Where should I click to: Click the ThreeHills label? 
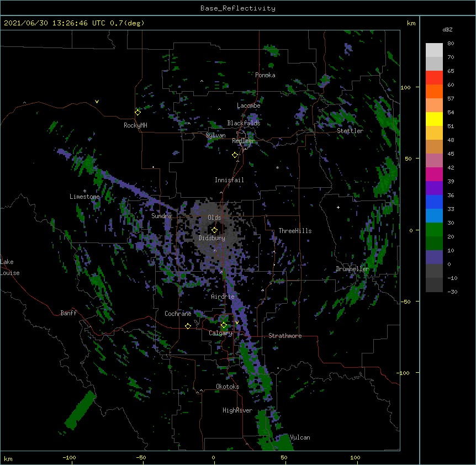pos(295,231)
